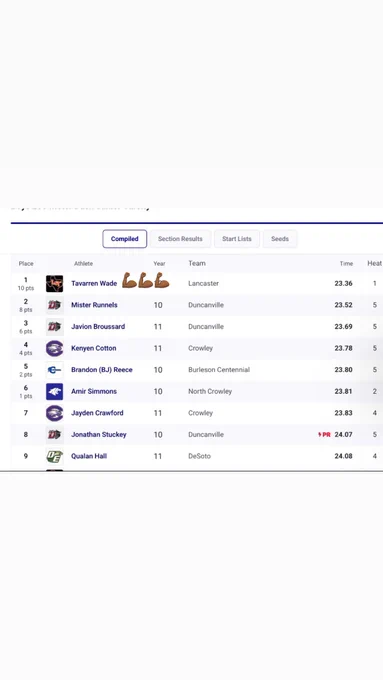Click the Time column header
383x680 pixels.
pyautogui.click(x=346, y=264)
